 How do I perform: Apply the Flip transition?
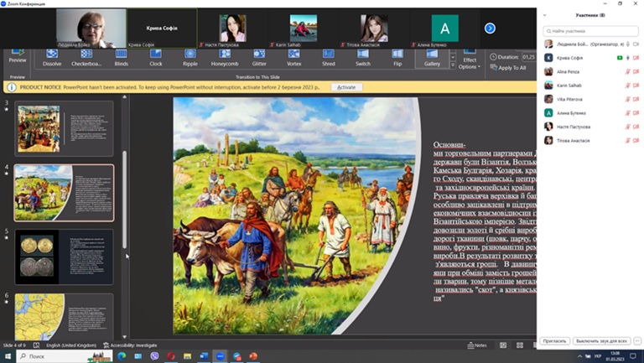click(397, 58)
